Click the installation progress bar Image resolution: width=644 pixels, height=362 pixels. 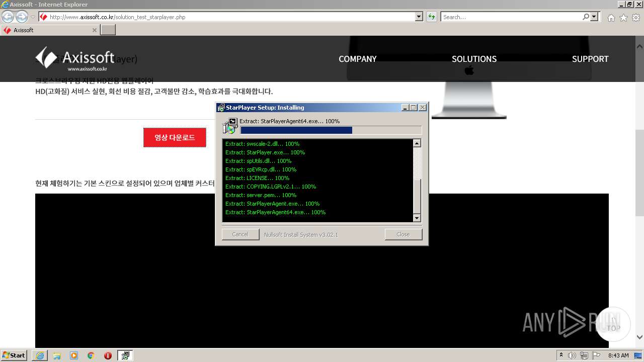331,130
